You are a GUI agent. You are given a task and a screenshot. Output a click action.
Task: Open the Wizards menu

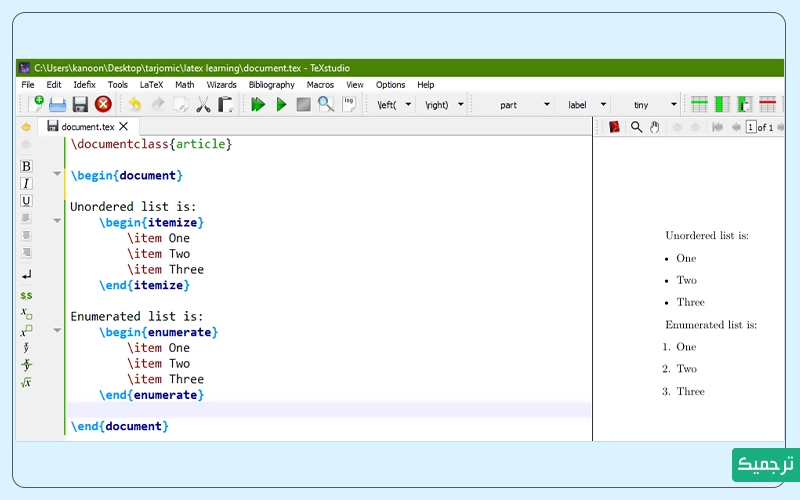pyautogui.click(x=221, y=85)
